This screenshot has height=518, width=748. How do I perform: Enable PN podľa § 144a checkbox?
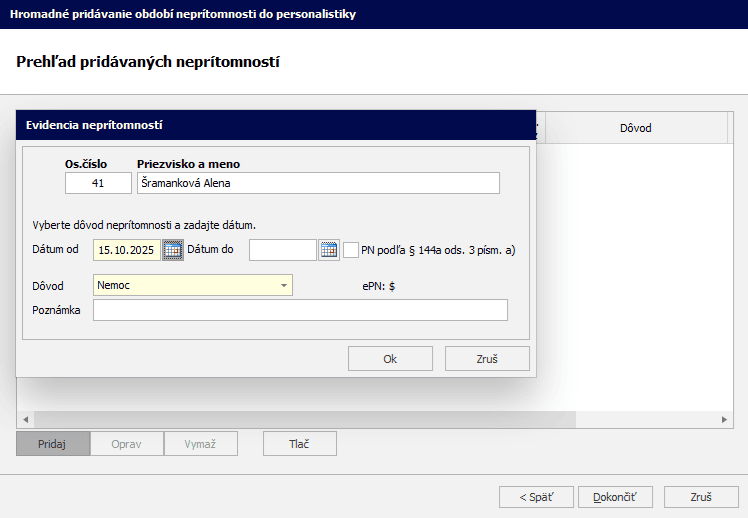click(351, 250)
